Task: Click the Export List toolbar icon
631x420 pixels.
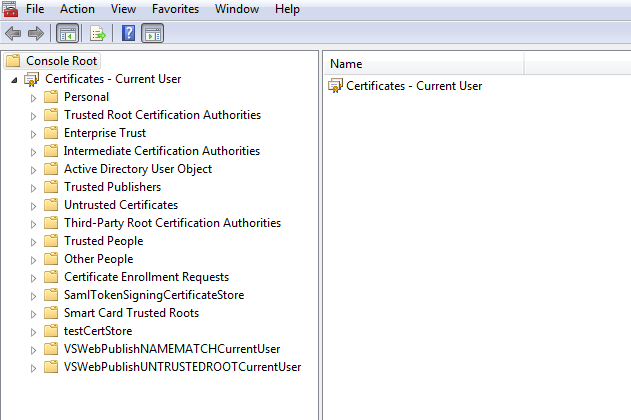Action: [x=98, y=33]
